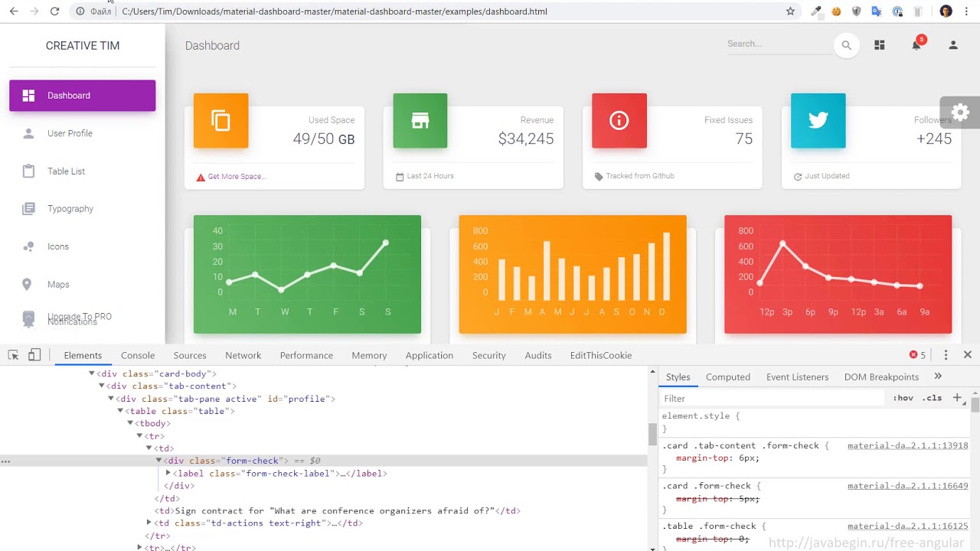Screen dimensions: 980x551
Task: Click the site info icon in the address bar
Action: (80, 11)
